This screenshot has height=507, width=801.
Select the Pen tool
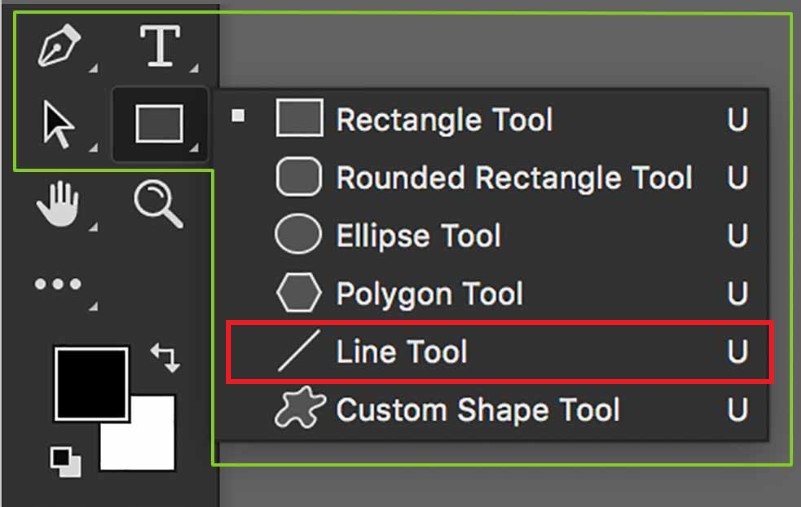pyautogui.click(x=59, y=47)
